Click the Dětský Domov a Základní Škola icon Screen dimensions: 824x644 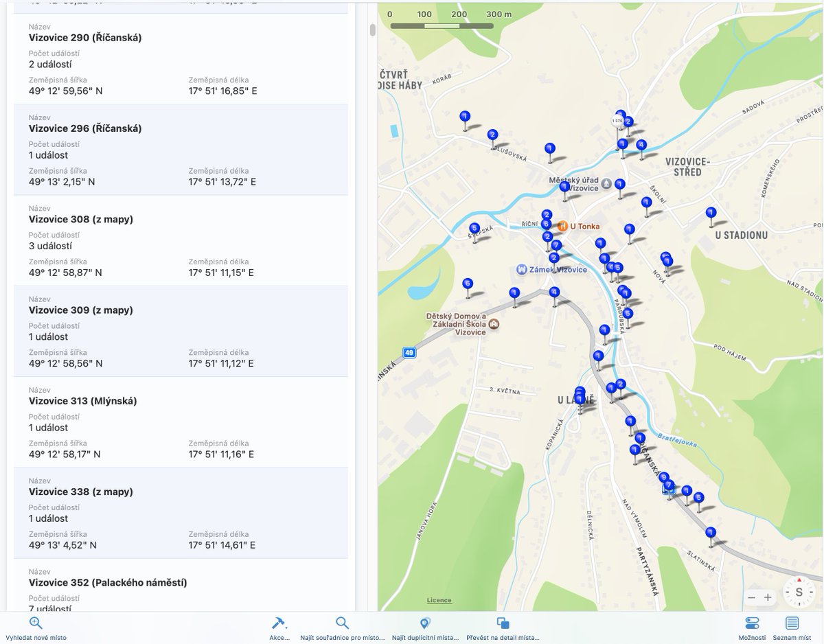494,323
